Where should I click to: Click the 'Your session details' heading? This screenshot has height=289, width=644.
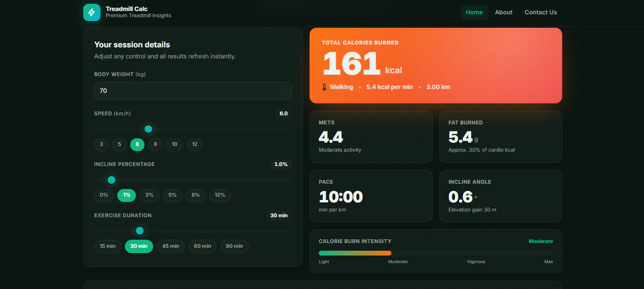point(132,44)
